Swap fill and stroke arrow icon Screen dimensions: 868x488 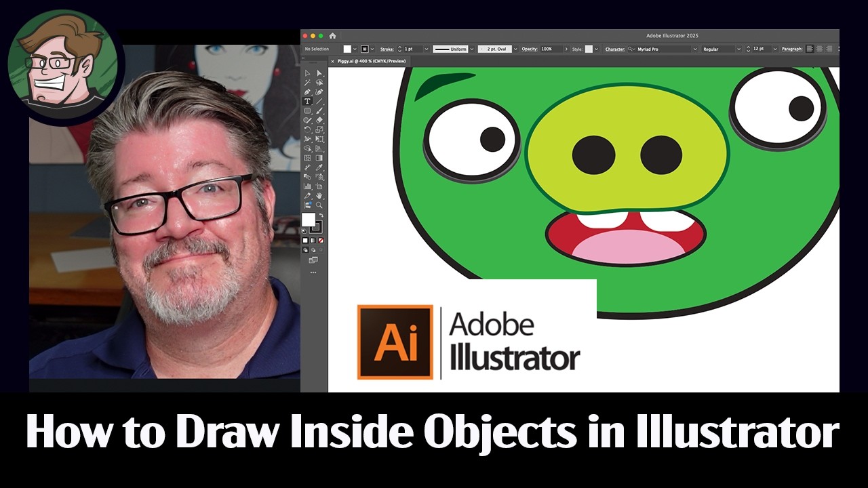321,216
